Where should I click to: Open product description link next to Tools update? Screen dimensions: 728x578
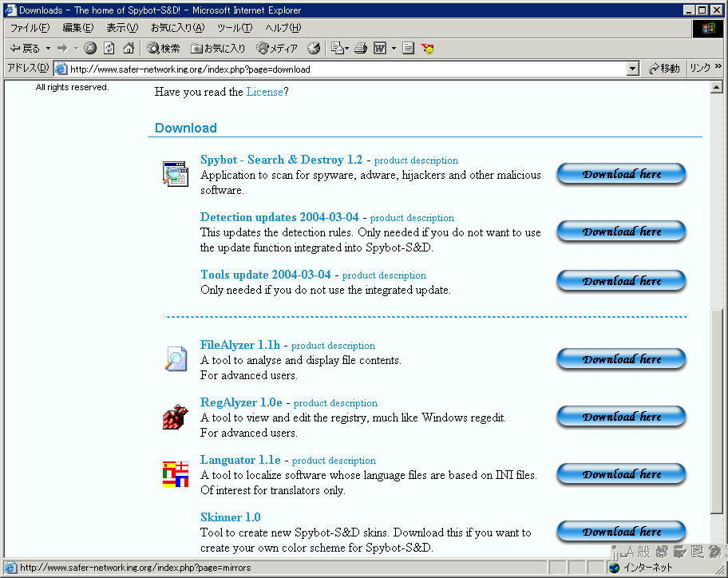(x=384, y=275)
